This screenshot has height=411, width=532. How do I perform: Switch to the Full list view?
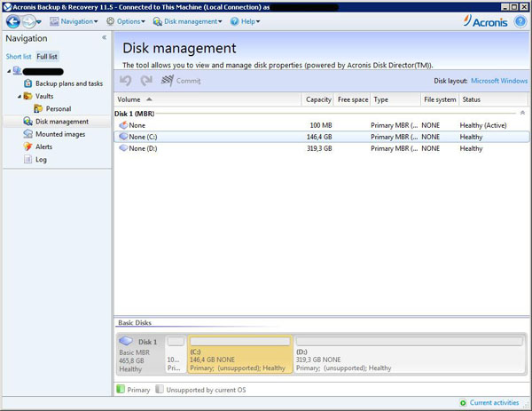tap(47, 57)
